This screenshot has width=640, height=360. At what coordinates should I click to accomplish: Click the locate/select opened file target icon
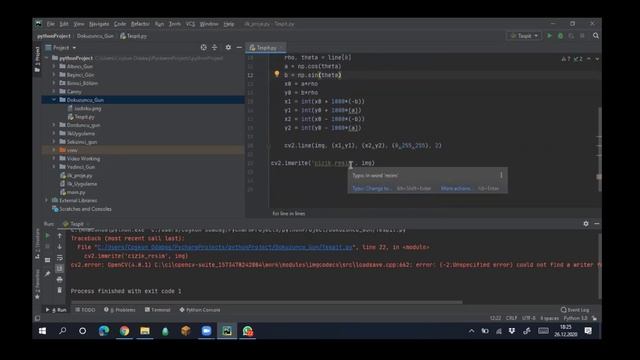(203, 47)
